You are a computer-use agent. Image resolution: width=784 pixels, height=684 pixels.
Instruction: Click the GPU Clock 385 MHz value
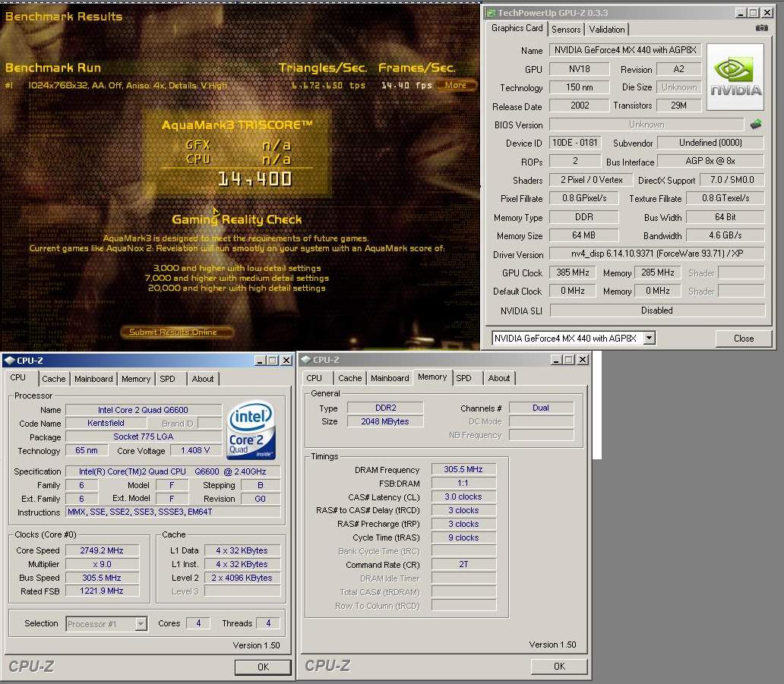click(x=573, y=273)
